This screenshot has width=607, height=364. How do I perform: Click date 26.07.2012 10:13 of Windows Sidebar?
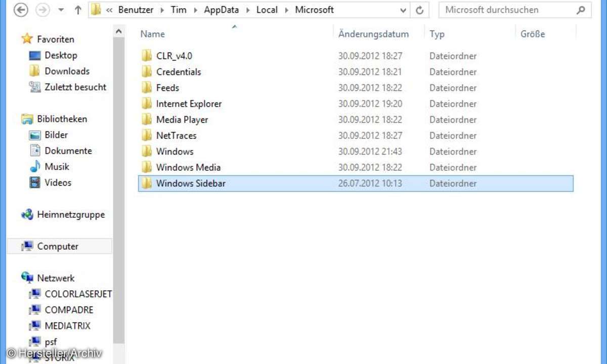pyautogui.click(x=370, y=183)
